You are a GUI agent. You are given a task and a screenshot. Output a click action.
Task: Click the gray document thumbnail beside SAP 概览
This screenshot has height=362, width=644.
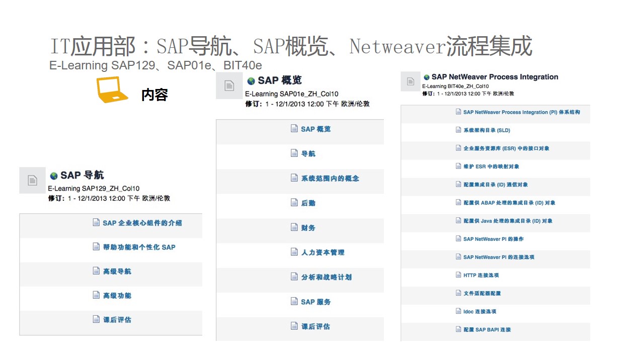pyautogui.click(x=229, y=85)
